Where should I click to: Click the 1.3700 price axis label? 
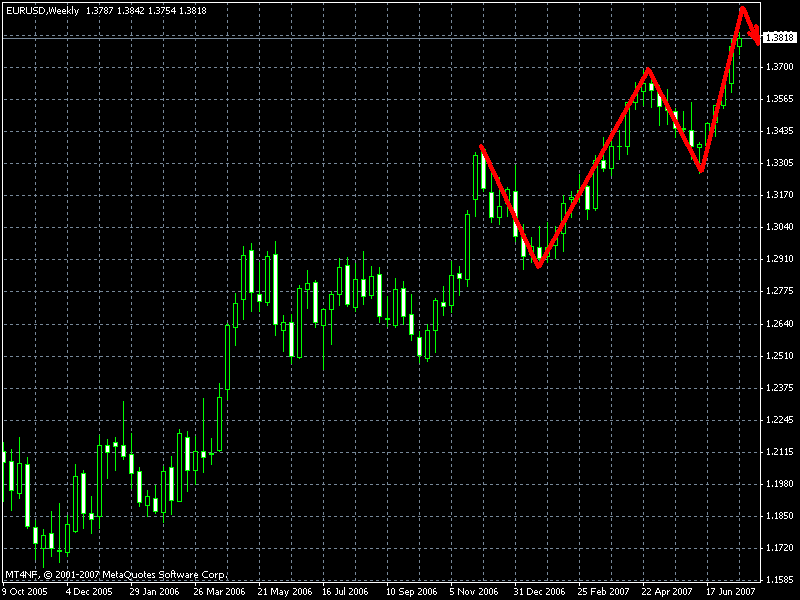tap(780, 67)
